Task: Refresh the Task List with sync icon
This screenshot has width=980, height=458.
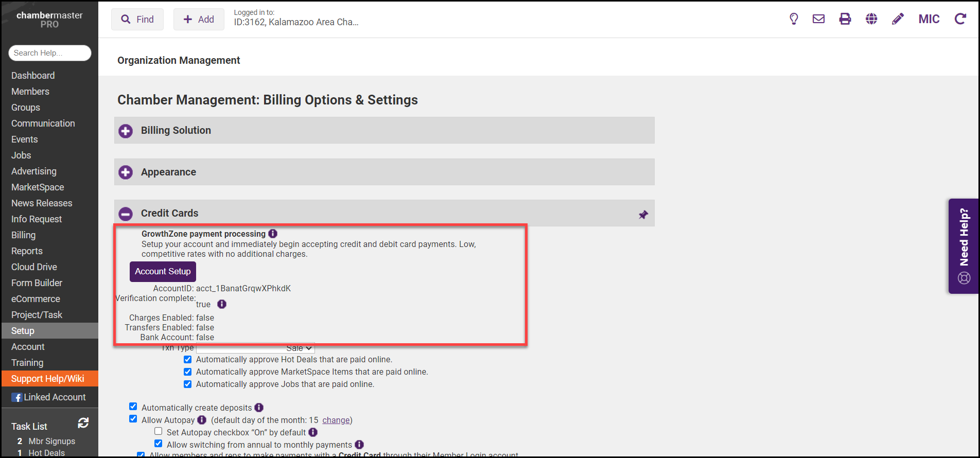Action: [83, 423]
